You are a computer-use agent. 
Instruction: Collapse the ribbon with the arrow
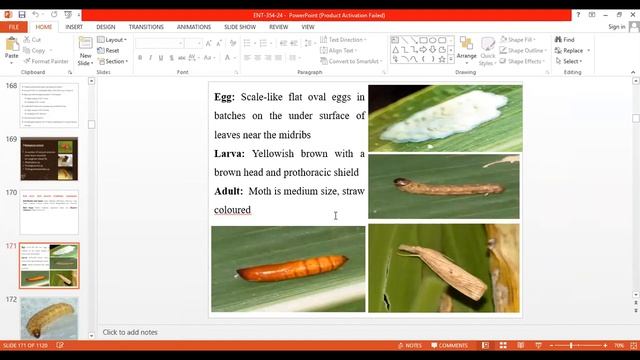click(633, 72)
